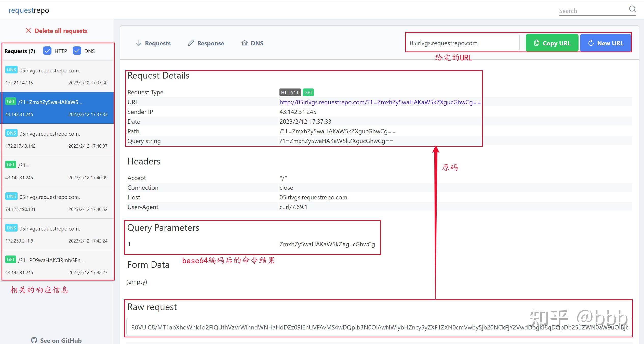The image size is (644, 344).
Task: Click the search magnifier icon
Action: [x=632, y=9]
